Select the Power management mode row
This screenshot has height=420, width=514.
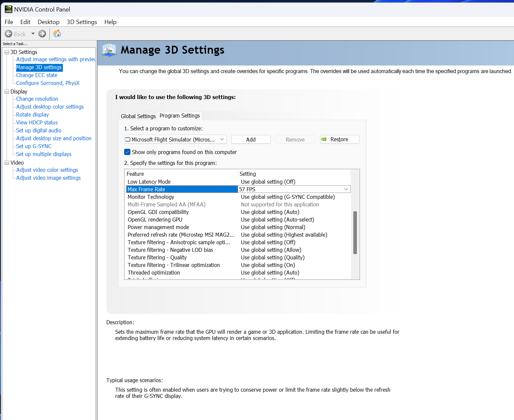[x=238, y=227]
